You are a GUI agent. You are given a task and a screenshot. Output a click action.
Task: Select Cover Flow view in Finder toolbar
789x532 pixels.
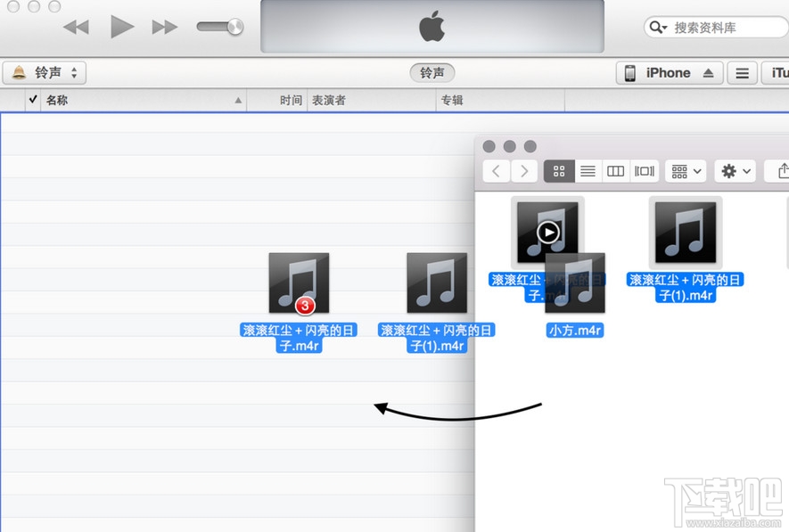coord(644,171)
